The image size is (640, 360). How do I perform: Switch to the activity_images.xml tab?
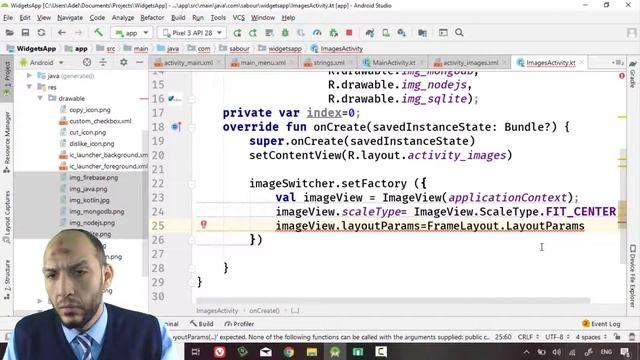coord(470,63)
